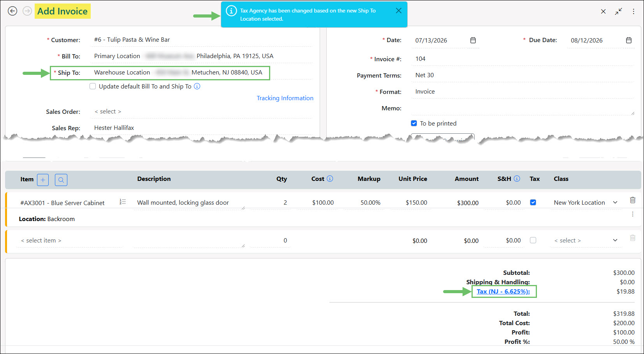Click the Unit Price column header
Image resolution: width=644 pixels, height=354 pixels.
(413, 179)
